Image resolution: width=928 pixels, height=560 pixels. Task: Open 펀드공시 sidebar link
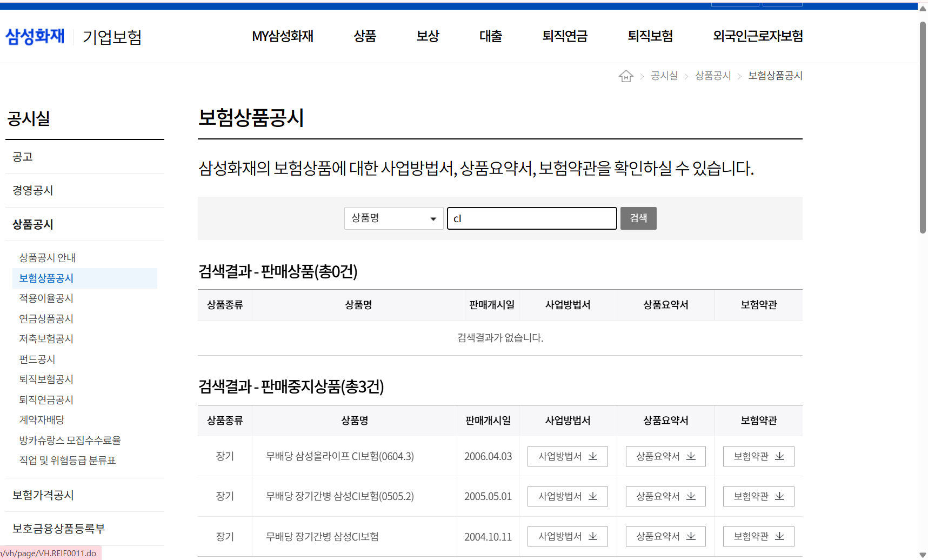(37, 359)
